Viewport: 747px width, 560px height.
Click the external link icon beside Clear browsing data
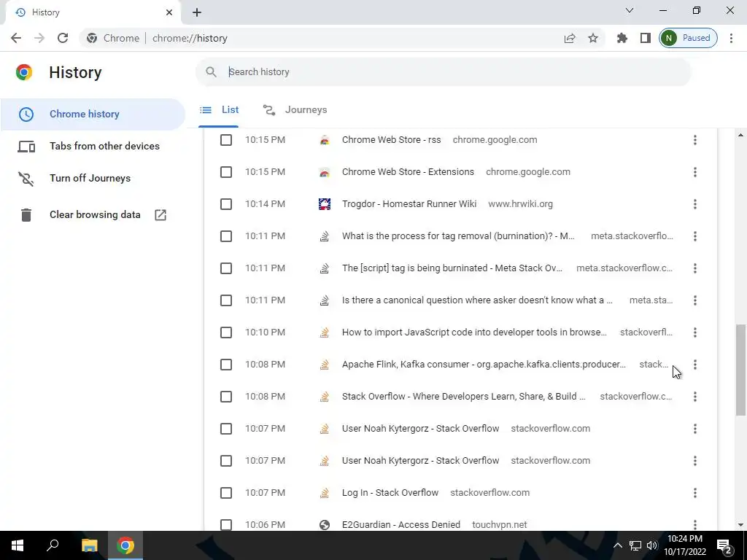[160, 215]
